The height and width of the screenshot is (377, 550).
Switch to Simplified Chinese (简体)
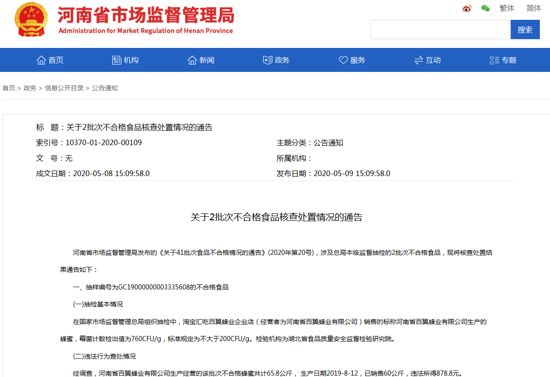click(x=534, y=8)
